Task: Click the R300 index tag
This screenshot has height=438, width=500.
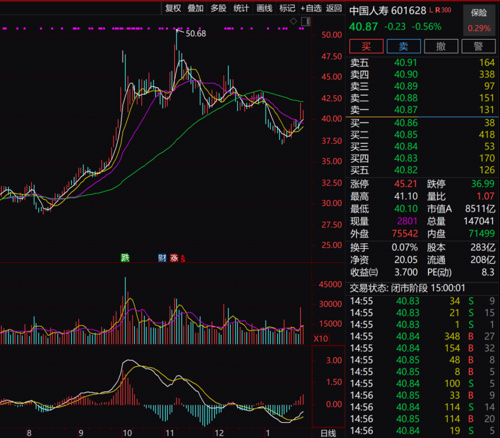Action: pyautogui.click(x=443, y=10)
